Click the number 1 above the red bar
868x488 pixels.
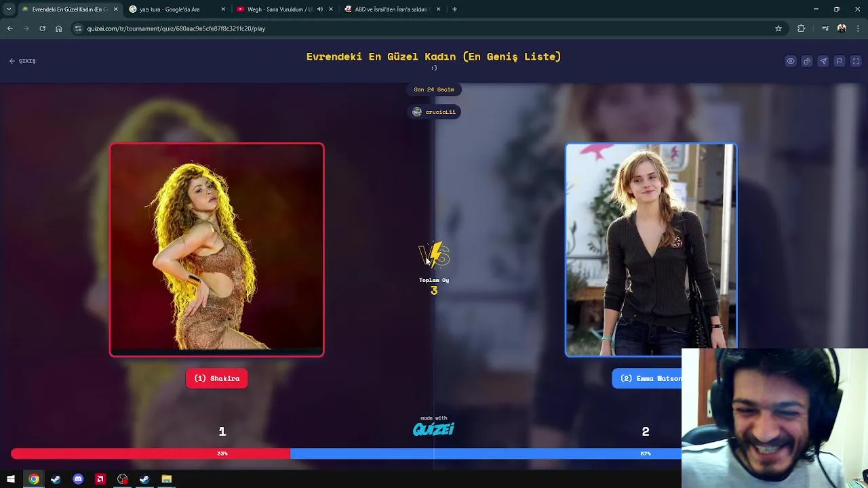tap(222, 432)
